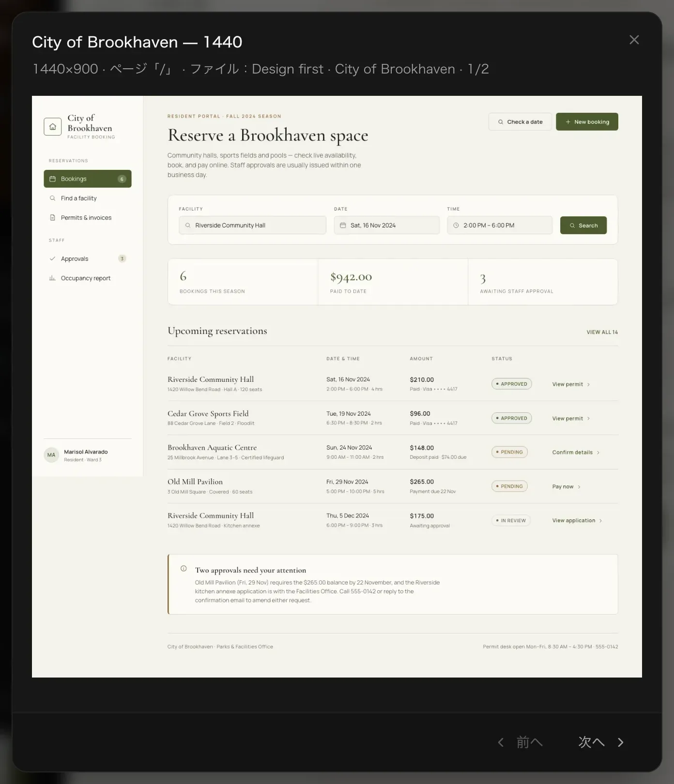Click the clock icon in the Time field
Image resolution: width=674 pixels, height=784 pixels.
(x=456, y=226)
